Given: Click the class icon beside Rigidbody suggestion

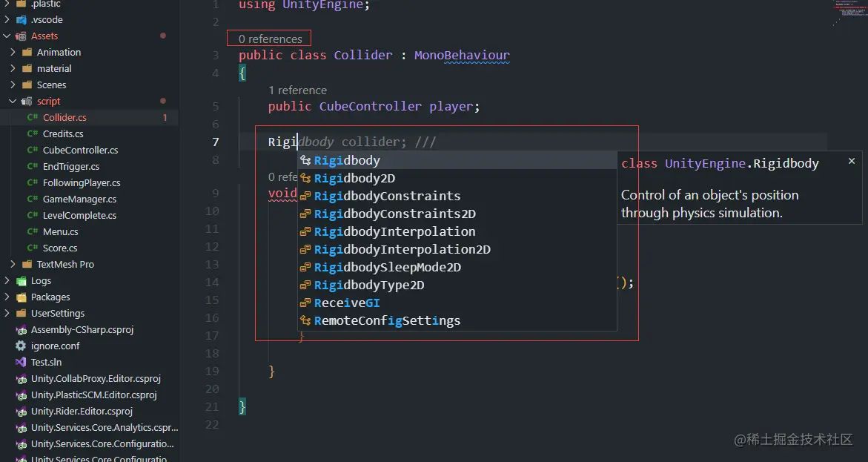Looking at the screenshot, I should pos(305,161).
